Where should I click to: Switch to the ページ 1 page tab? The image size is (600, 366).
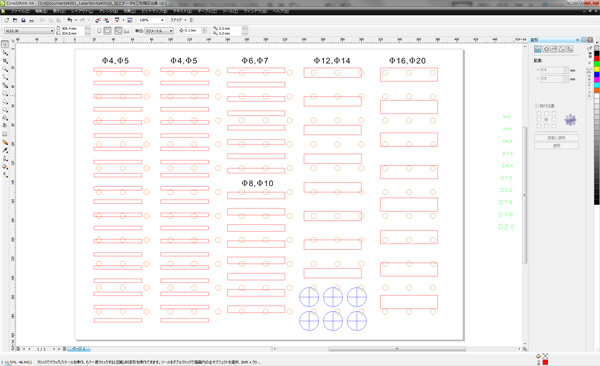tap(80, 349)
